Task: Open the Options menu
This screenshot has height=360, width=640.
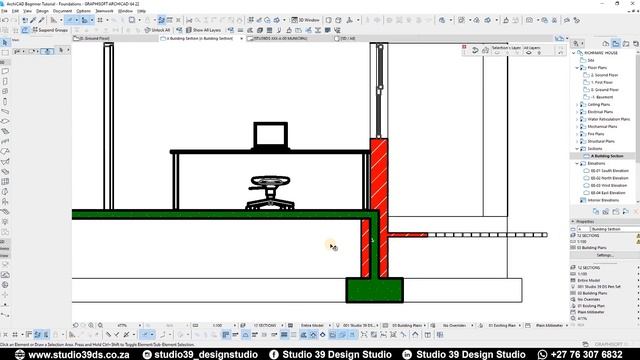Action: (x=83, y=11)
